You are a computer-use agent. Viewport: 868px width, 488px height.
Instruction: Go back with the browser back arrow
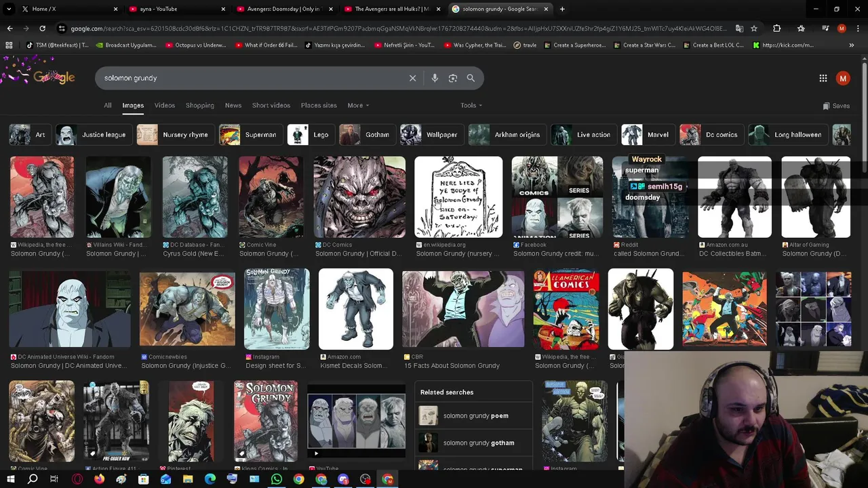pyautogui.click(x=9, y=28)
